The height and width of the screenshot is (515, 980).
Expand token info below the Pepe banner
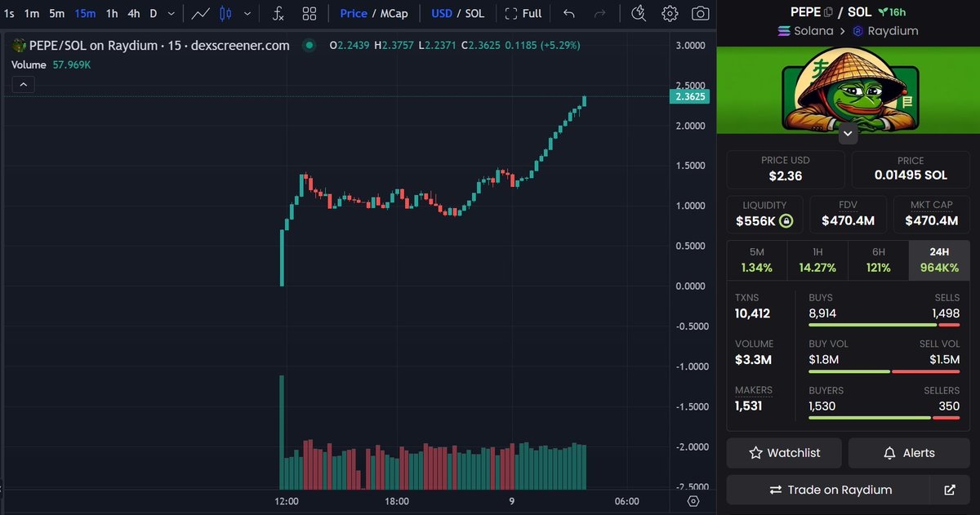pos(848,133)
